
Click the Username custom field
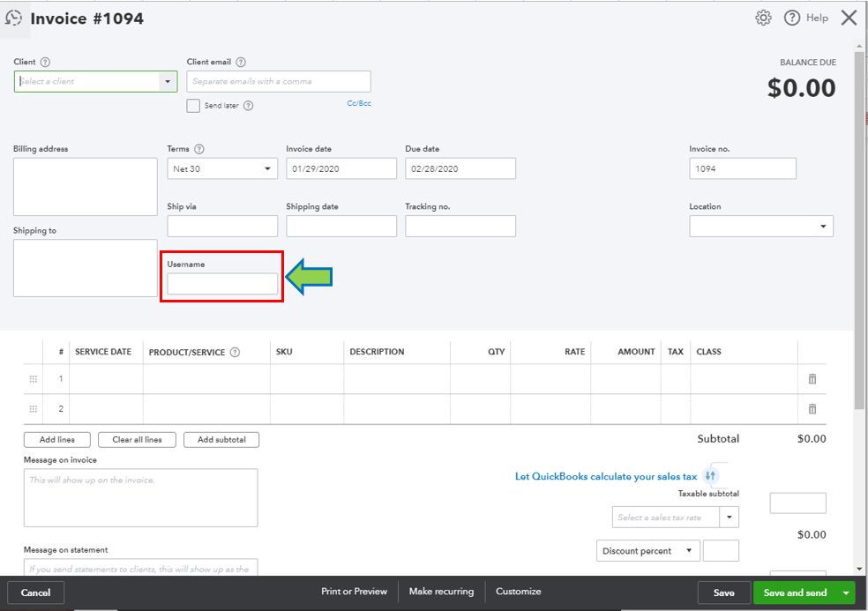(222, 284)
